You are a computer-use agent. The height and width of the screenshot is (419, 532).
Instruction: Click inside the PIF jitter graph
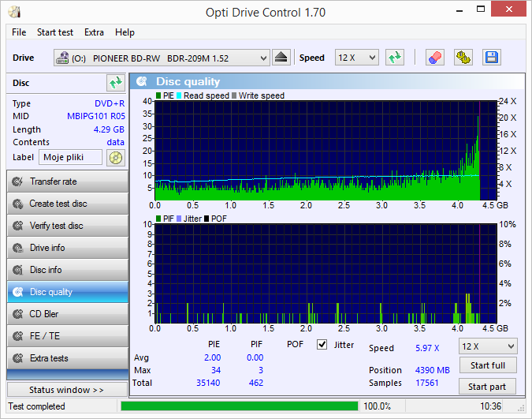[x=326, y=274]
